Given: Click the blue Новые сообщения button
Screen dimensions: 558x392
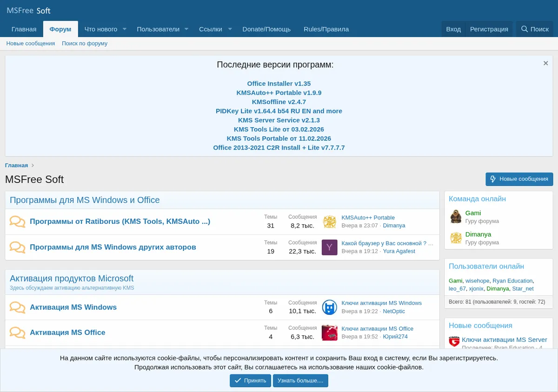Looking at the screenshot, I should 519,179.
